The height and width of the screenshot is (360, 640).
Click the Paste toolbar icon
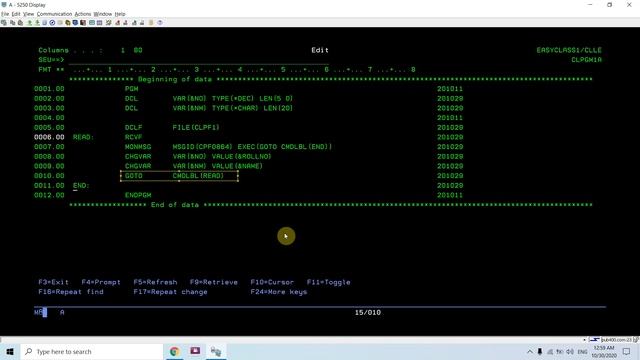20,22
